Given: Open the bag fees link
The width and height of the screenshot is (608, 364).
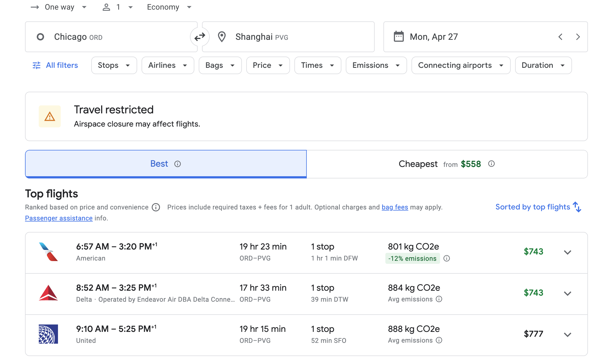Looking at the screenshot, I should pos(395,207).
